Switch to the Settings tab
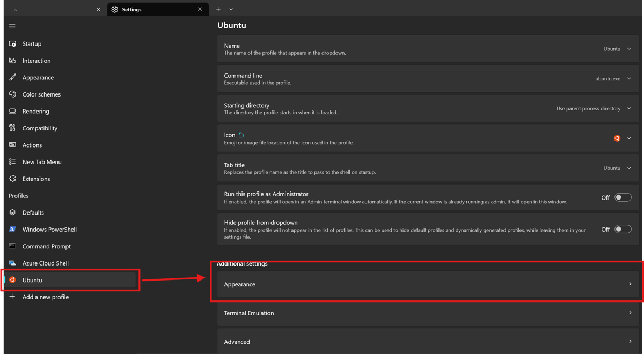 point(157,9)
